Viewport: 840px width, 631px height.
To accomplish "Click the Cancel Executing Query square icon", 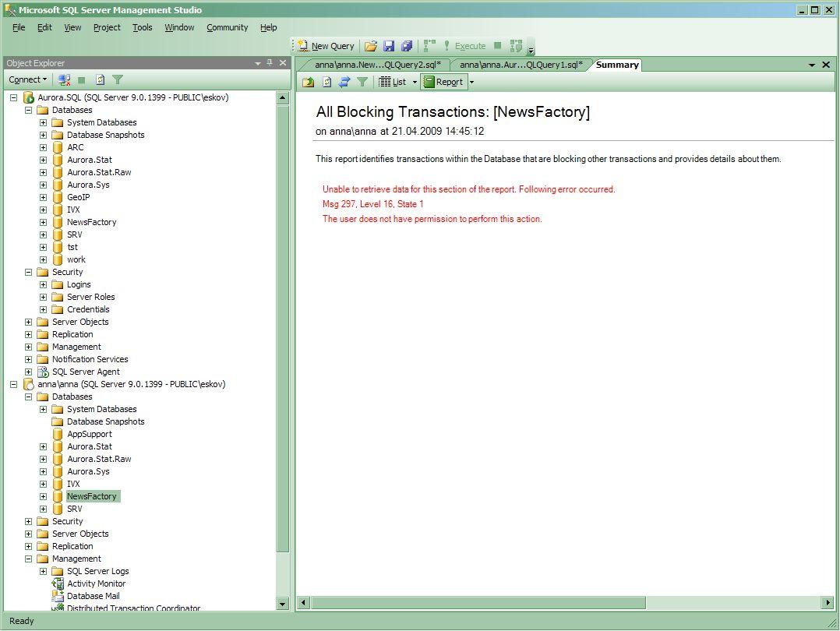I will (x=498, y=45).
